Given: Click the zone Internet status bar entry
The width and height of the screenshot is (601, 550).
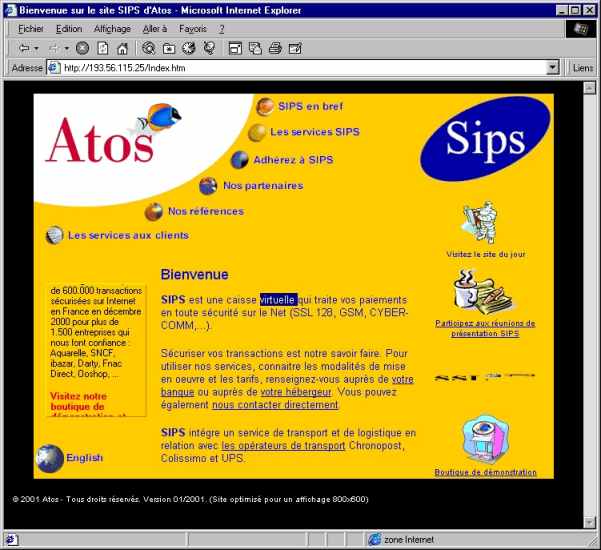Looking at the screenshot, I should 402,540.
